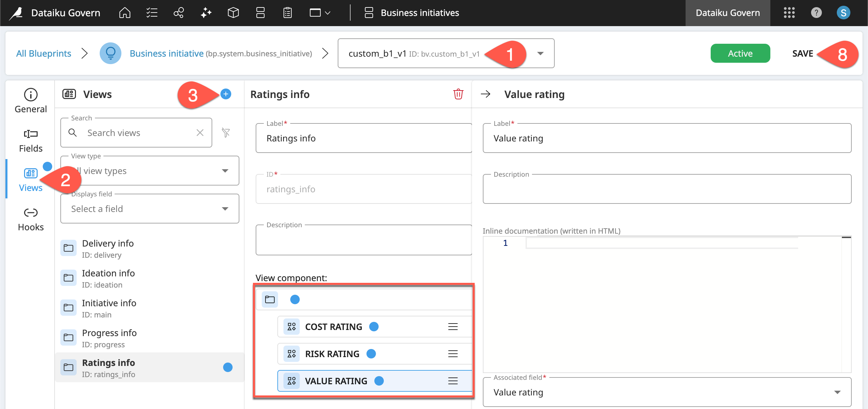
Task: Clear view filters with funnel icon
Action: (226, 133)
